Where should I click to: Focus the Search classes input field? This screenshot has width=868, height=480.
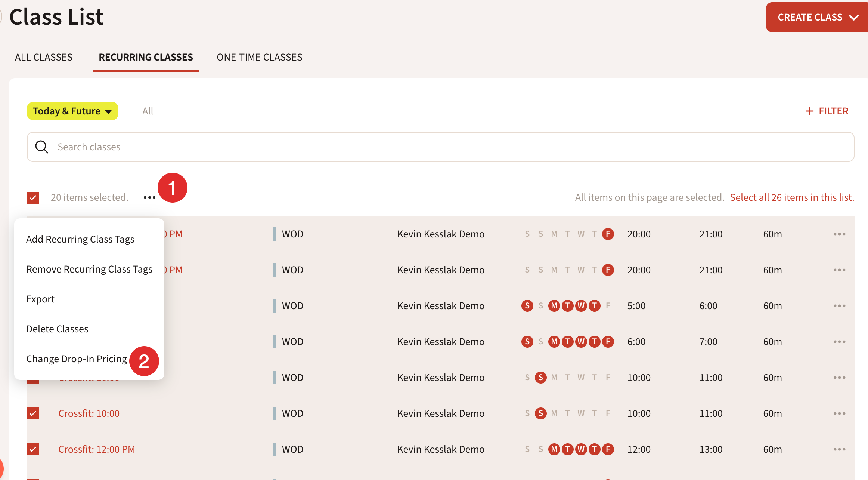click(x=448, y=147)
